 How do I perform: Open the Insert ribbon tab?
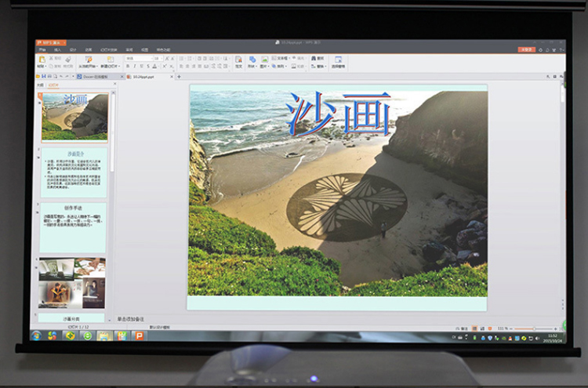(x=58, y=49)
